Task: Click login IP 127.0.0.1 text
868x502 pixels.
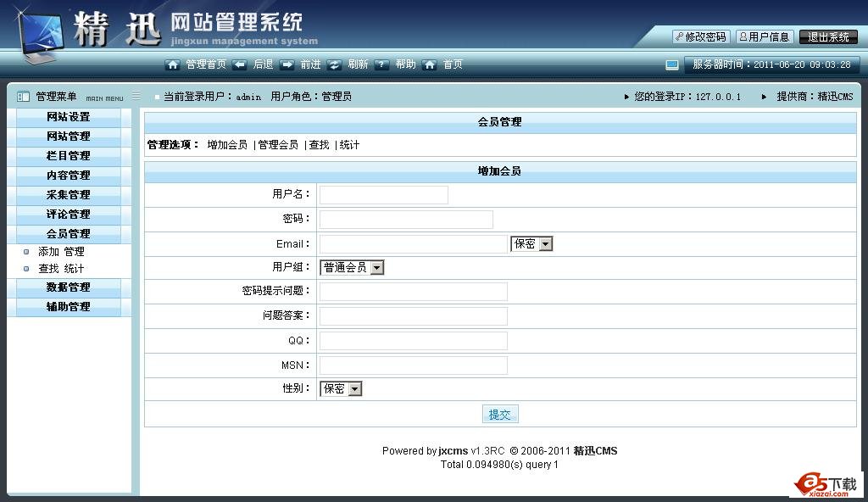Action: (x=687, y=97)
